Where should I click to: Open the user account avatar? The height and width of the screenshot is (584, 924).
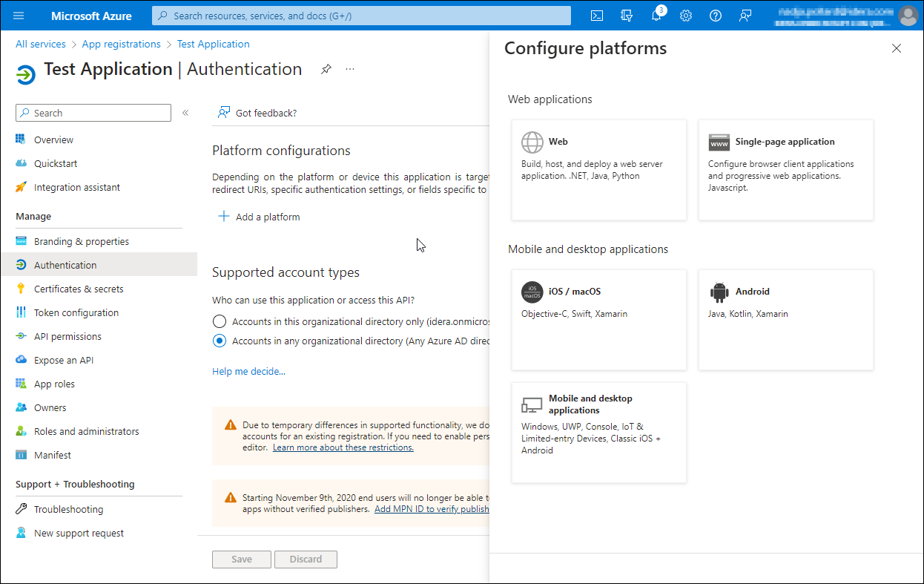(x=908, y=16)
